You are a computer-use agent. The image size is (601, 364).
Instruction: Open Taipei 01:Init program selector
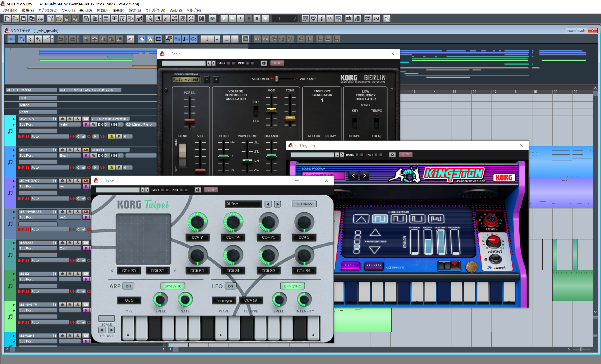[x=243, y=204]
